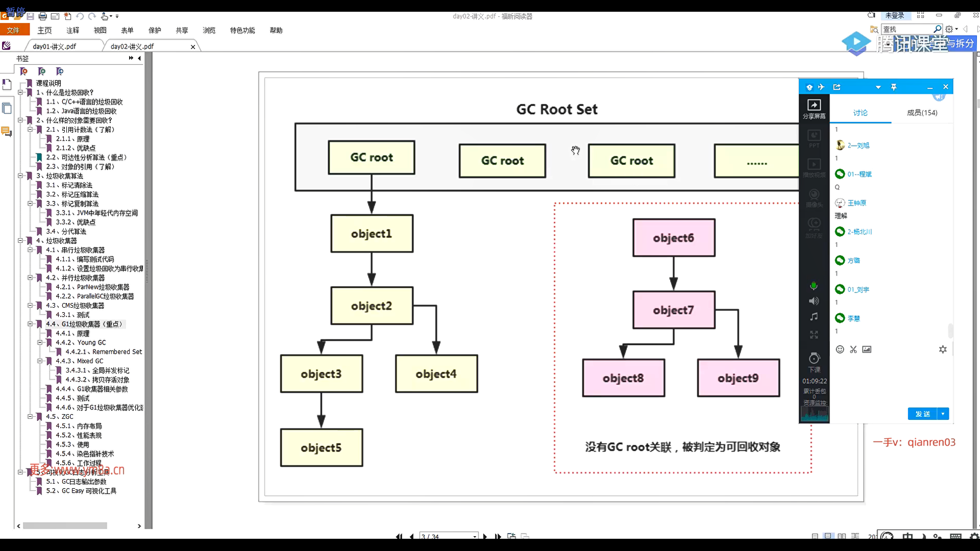The width and height of the screenshot is (980, 551).
Task: Collapse the 4.5、ZGC bookmark node
Action: (30, 417)
